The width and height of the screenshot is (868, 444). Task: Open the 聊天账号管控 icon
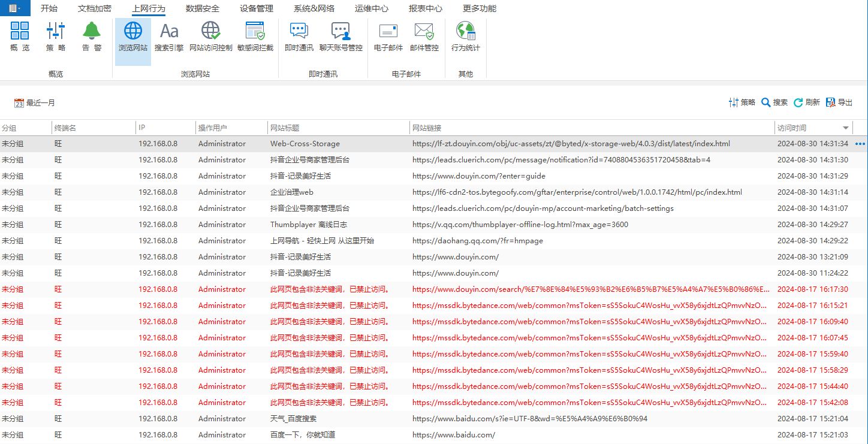(340, 37)
